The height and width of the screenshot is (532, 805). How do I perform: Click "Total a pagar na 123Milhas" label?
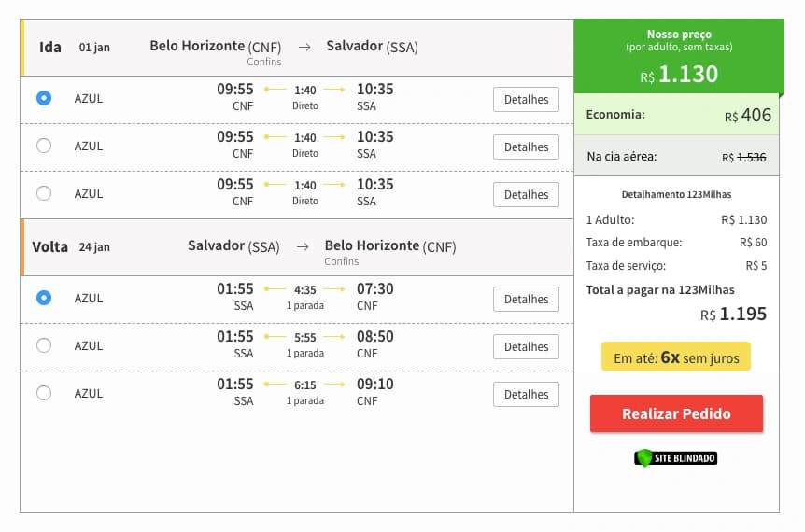pos(660,290)
